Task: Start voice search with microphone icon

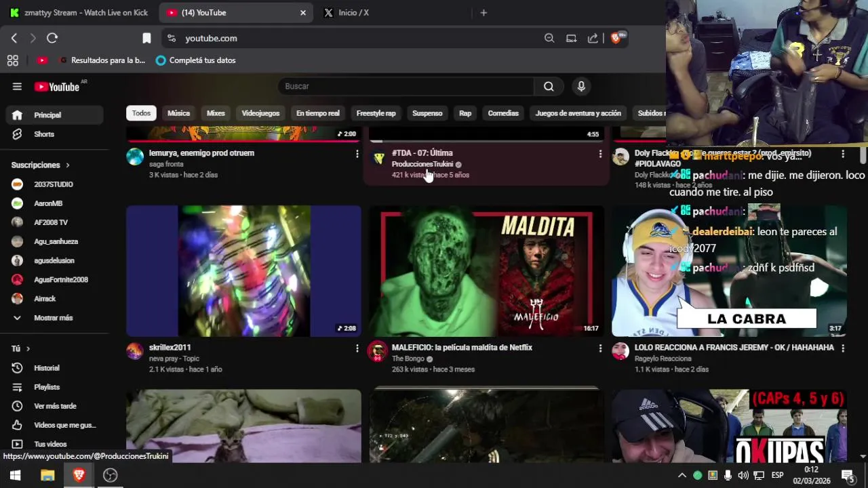Action: [580, 86]
